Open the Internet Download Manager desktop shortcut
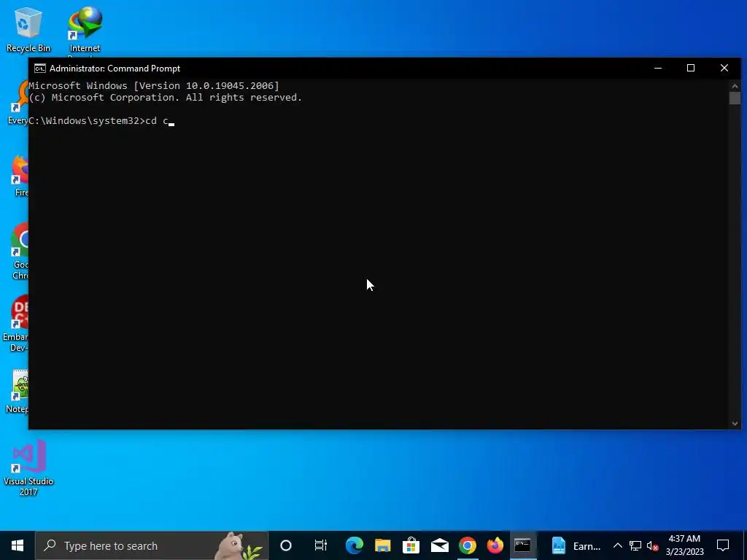 tap(85, 29)
